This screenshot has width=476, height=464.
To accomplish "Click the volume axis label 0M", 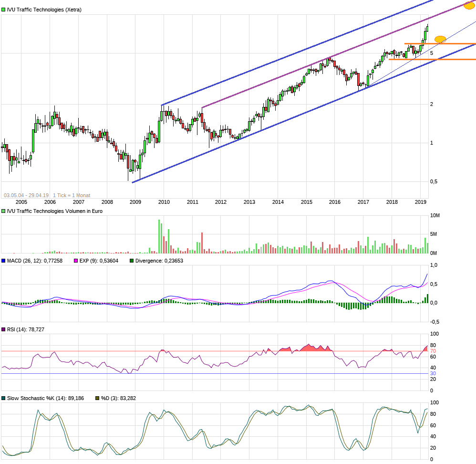I will tap(434, 253).
